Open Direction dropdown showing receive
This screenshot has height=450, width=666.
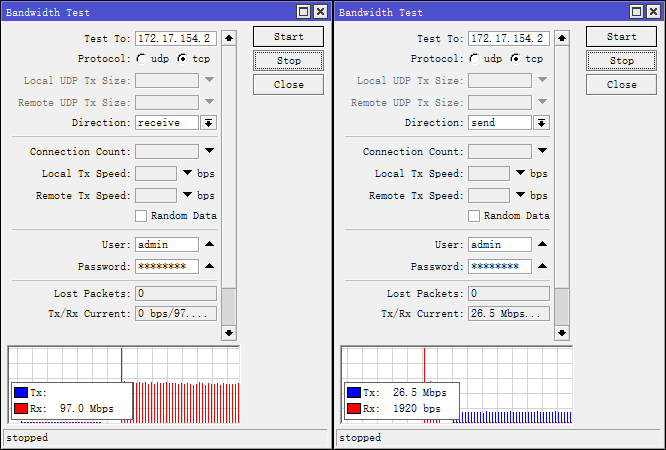208,122
